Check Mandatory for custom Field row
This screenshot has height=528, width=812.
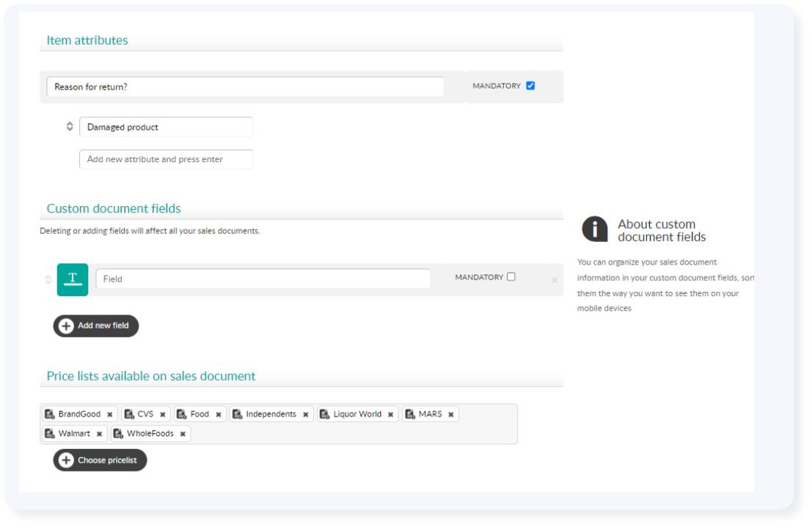[511, 277]
